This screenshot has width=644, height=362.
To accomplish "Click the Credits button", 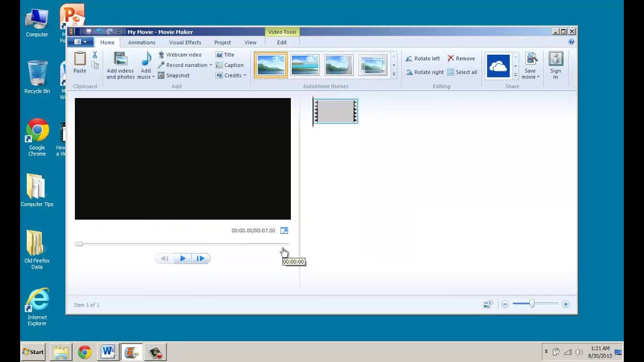I will 228,75.
